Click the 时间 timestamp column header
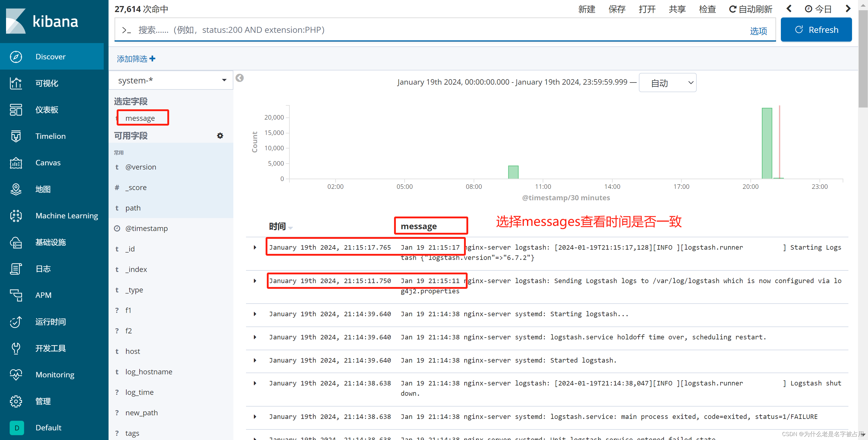The image size is (868, 440). click(x=277, y=226)
